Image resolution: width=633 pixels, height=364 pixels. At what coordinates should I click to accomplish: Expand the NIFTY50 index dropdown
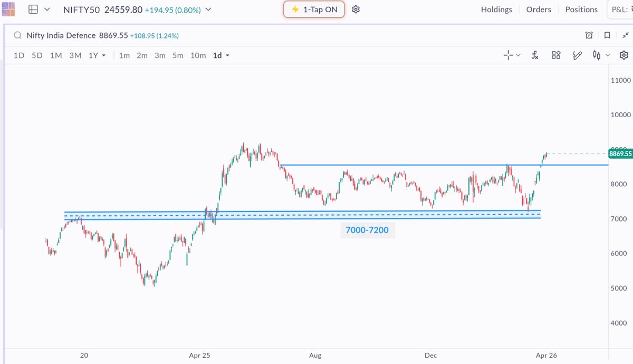[208, 9]
